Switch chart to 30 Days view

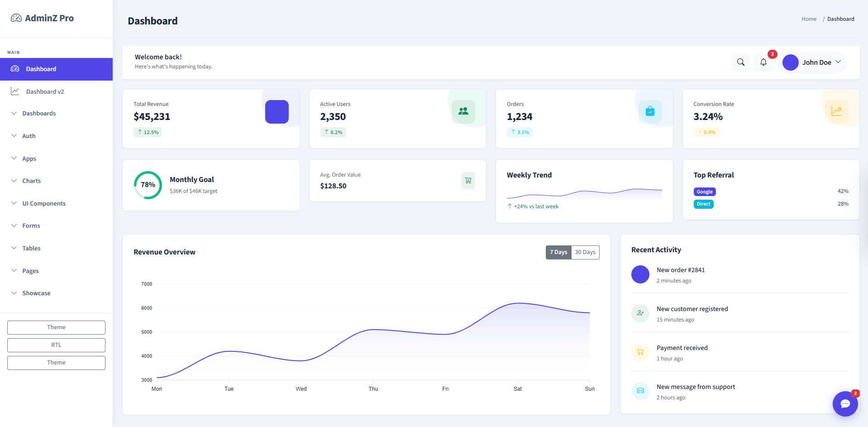pos(585,252)
